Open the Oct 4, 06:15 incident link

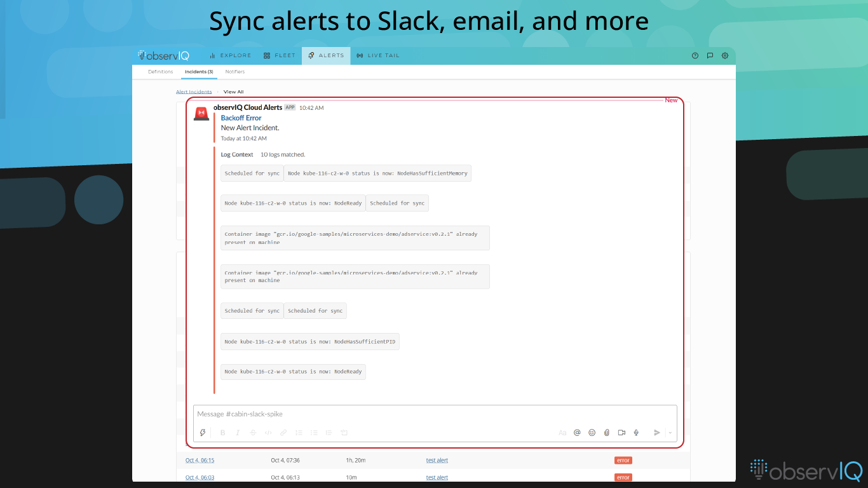[200, 461]
